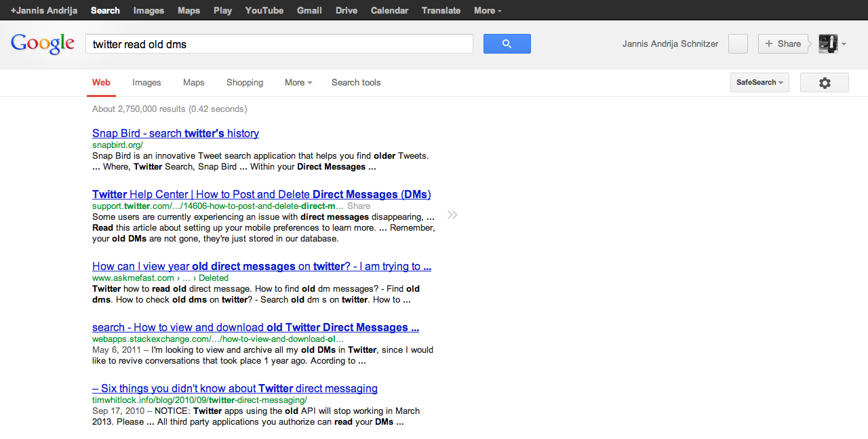Click the Google logo
Image resolution: width=868 pixels, height=439 pixels.
(x=43, y=43)
